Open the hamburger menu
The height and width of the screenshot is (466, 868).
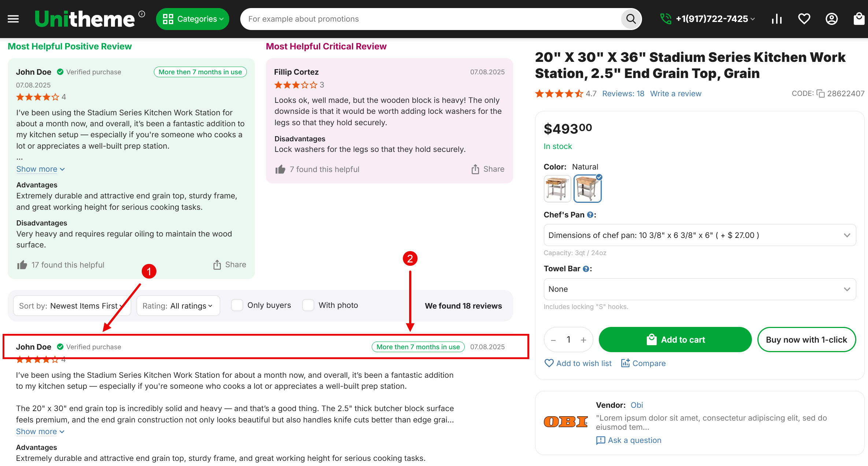13,19
